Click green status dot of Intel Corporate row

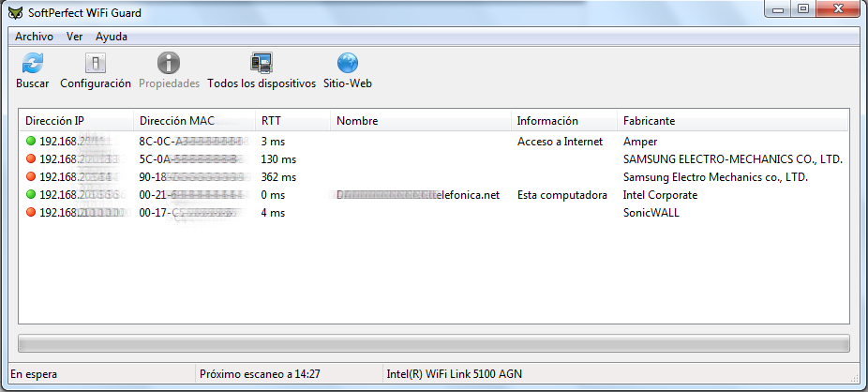tap(31, 195)
